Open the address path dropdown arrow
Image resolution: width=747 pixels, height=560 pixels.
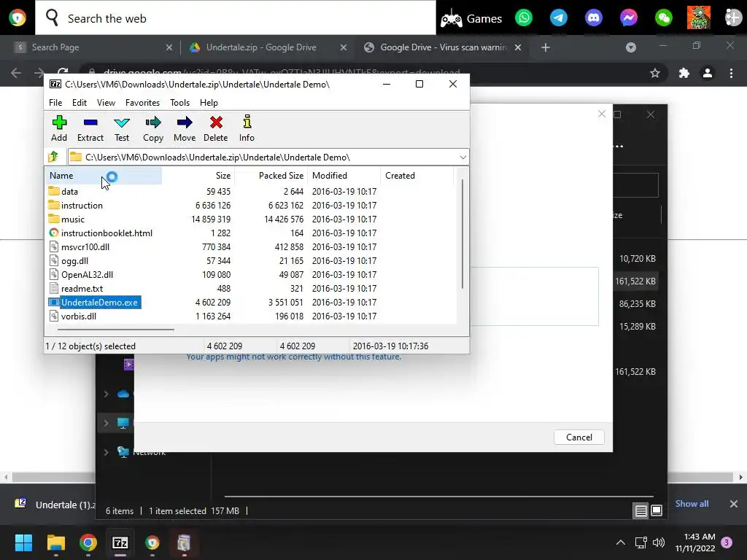pyautogui.click(x=462, y=157)
